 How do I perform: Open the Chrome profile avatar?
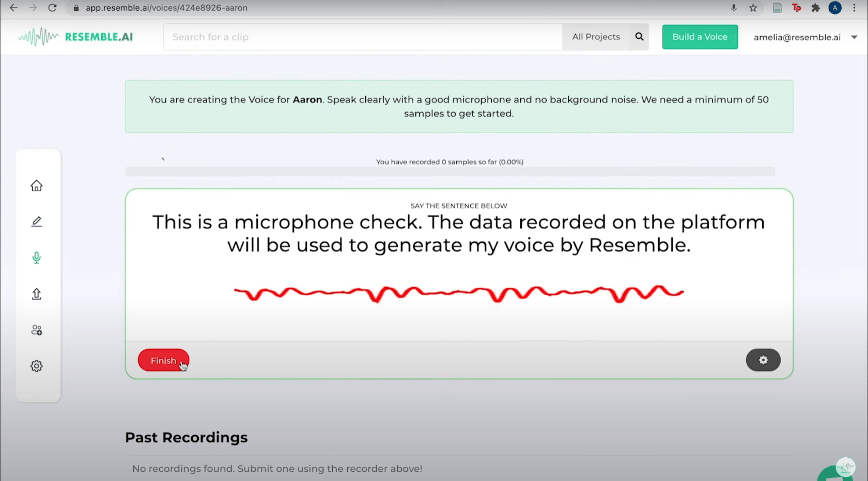tap(835, 8)
